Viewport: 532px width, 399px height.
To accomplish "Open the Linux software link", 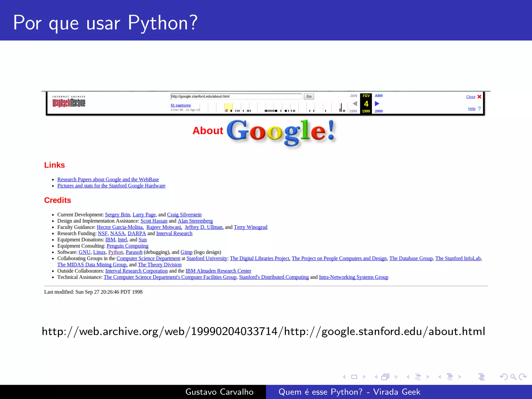I will (x=99, y=252).
